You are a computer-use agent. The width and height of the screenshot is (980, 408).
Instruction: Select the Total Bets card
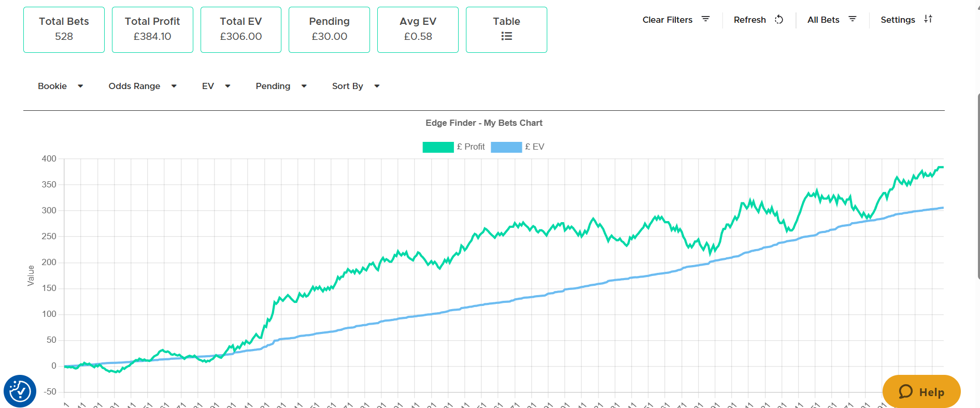pos(64,30)
